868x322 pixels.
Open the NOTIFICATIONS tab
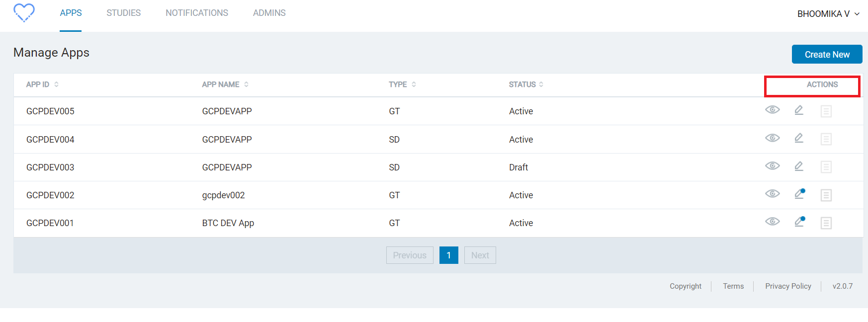(x=197, y=13)
